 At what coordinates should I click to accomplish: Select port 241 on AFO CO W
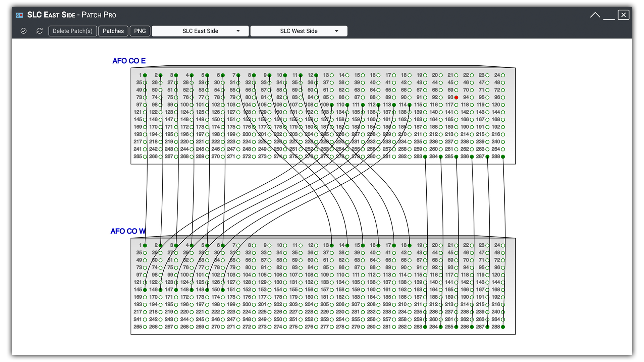coord(145,319)
